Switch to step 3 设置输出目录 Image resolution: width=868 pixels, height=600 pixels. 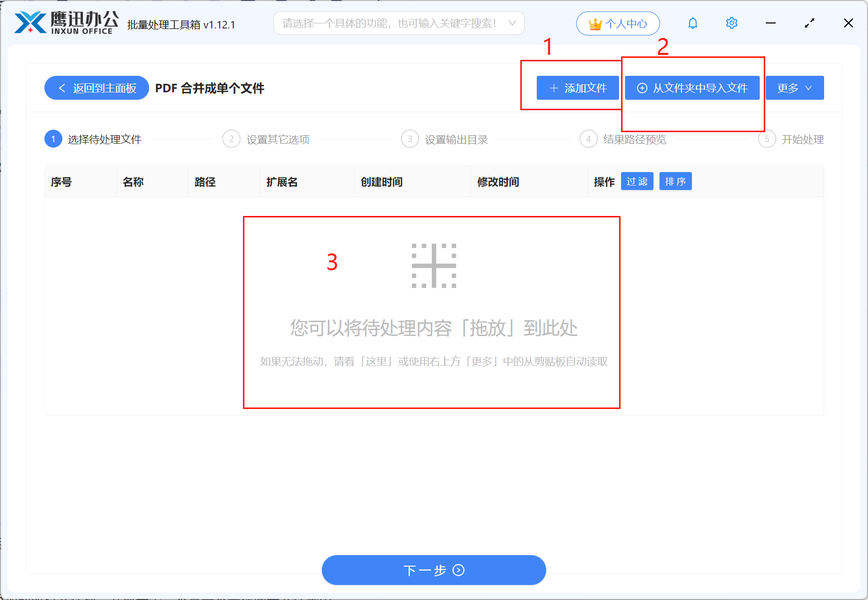click(x=456, y=139)
